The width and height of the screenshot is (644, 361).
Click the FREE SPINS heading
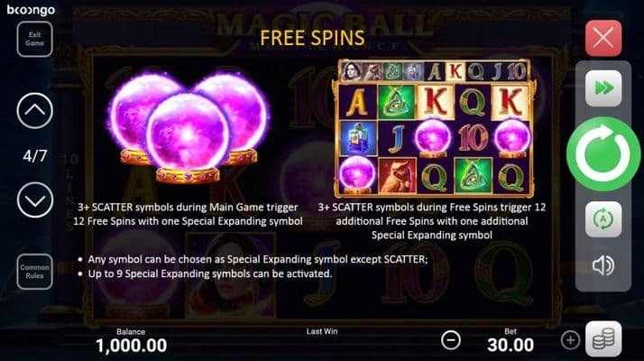click(x=312, y=38)
